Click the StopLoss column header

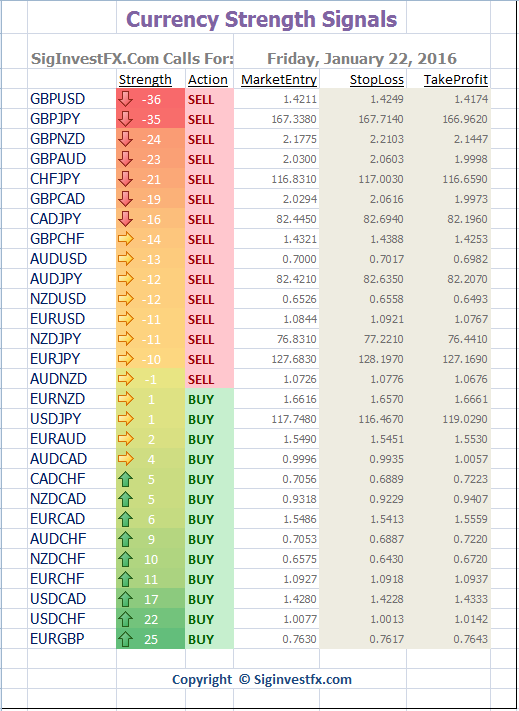[x=377, y=80]
